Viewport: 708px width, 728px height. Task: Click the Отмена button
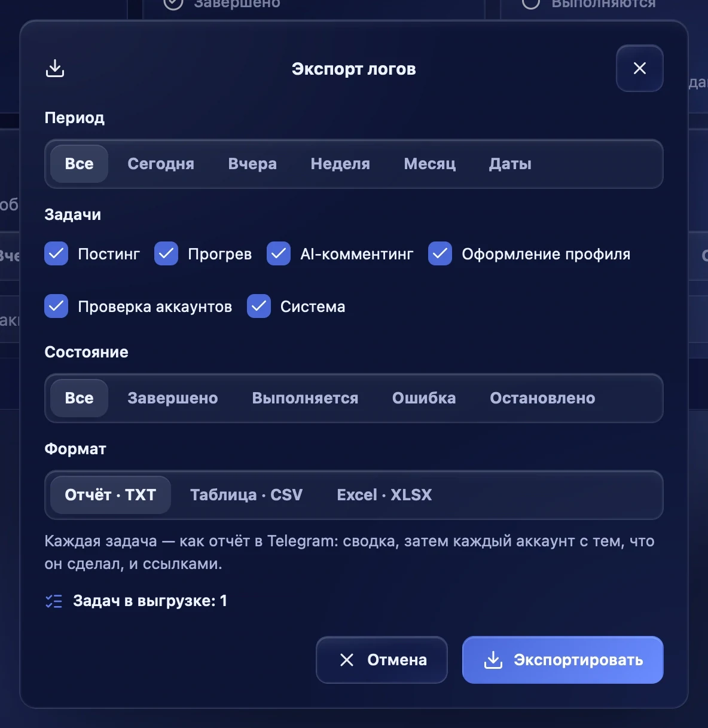(382, 660)
